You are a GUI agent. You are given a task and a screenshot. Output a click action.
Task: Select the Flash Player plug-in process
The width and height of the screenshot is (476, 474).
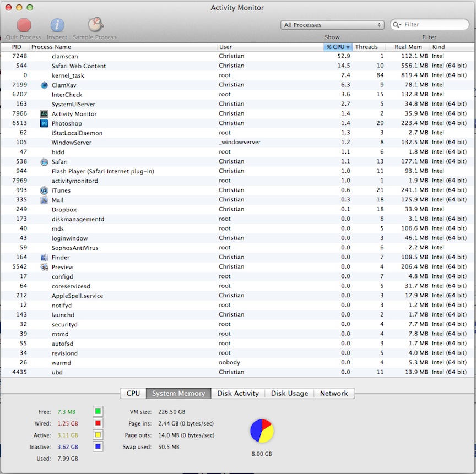coord(237,171)
